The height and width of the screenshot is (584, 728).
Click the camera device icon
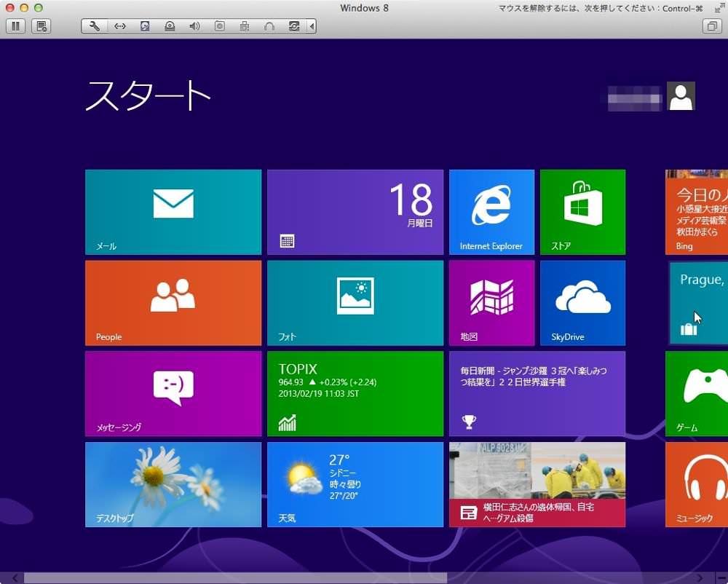coord(220,26)
